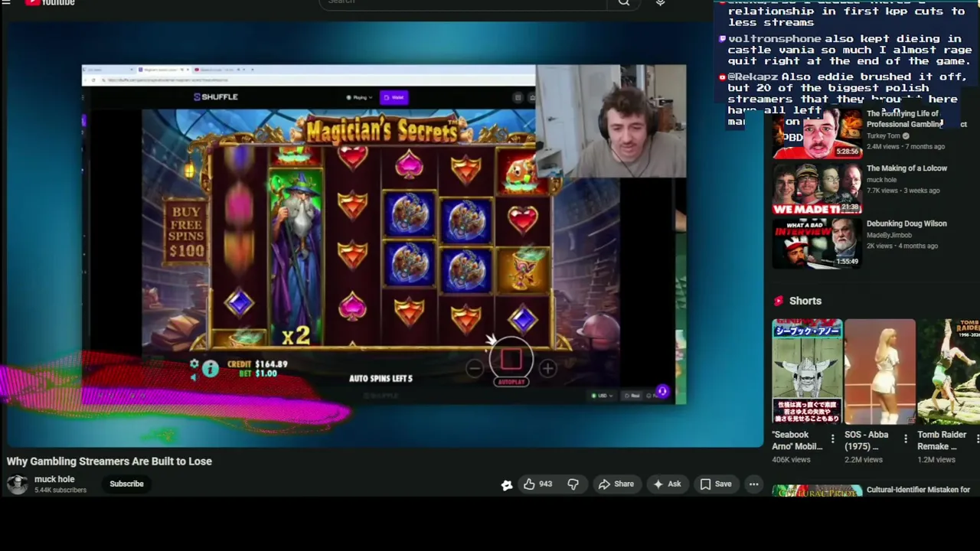Click the Real mode toggle below the game
Screen dimensions: 980x551
point(632,395)
